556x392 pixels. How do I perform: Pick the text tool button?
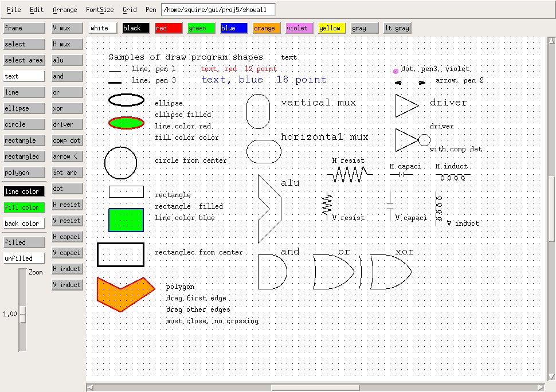(x=24, y=76)
